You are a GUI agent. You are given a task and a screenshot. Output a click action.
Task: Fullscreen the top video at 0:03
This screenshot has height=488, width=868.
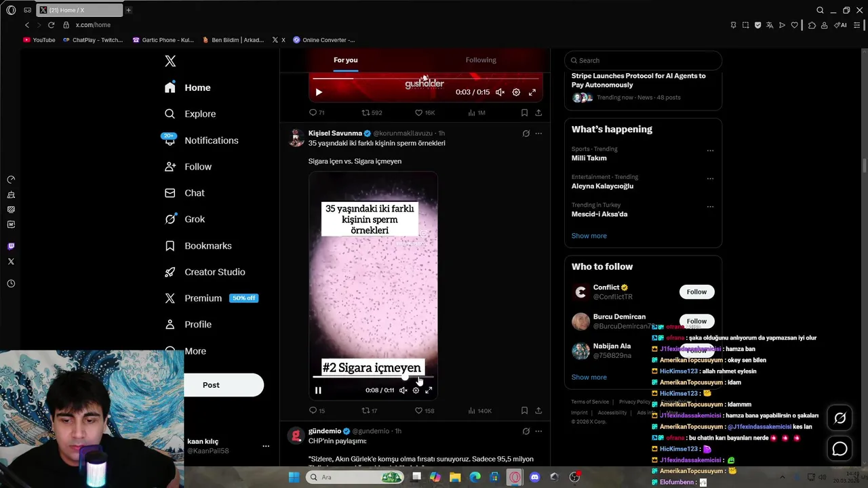click(532, 92)
